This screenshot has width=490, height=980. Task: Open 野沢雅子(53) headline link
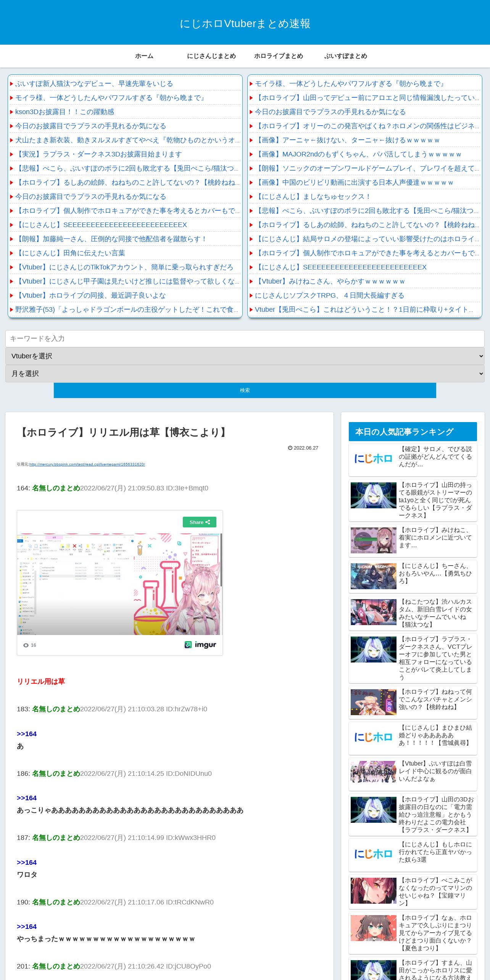pyautogui.click(x=127, y=309)
